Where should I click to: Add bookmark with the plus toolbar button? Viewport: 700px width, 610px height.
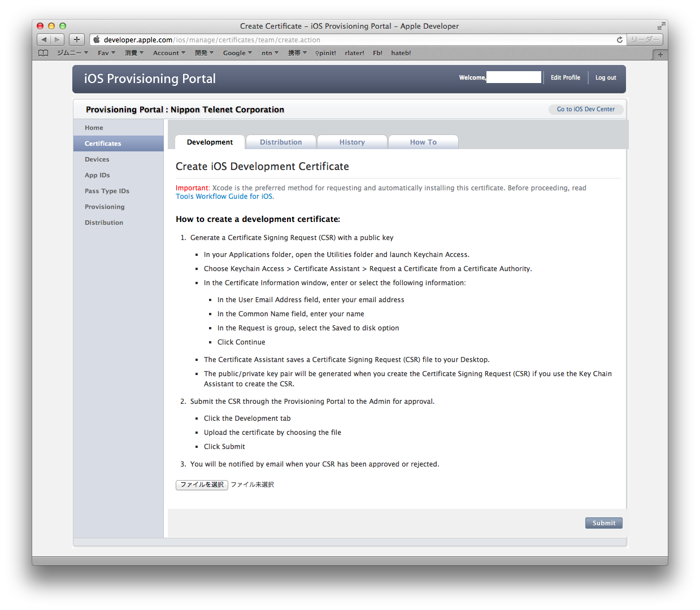pyautogui.click(x=77, y=40)
